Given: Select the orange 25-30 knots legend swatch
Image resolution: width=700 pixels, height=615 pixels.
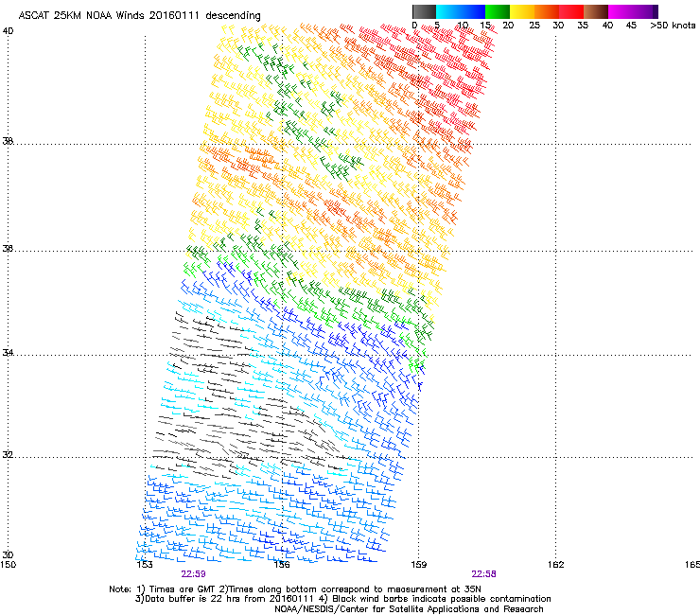Looking at the screenshot, I should (x=547, y=11).
